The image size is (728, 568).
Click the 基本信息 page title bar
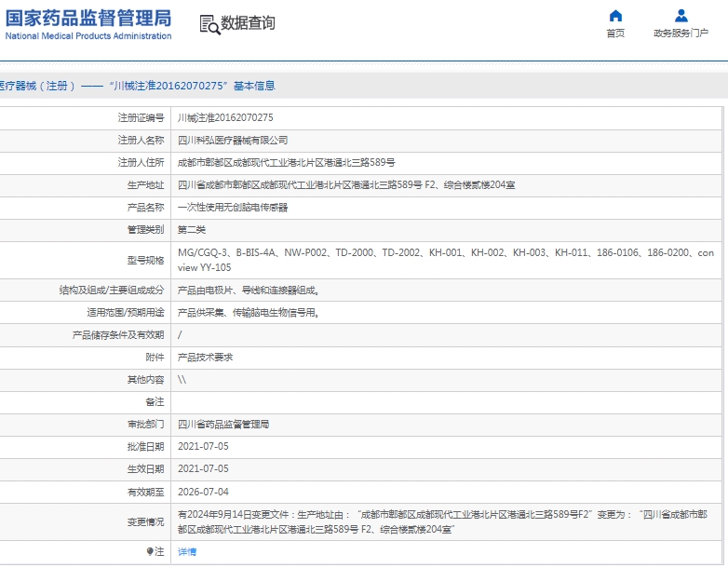(x=364, y=86)
